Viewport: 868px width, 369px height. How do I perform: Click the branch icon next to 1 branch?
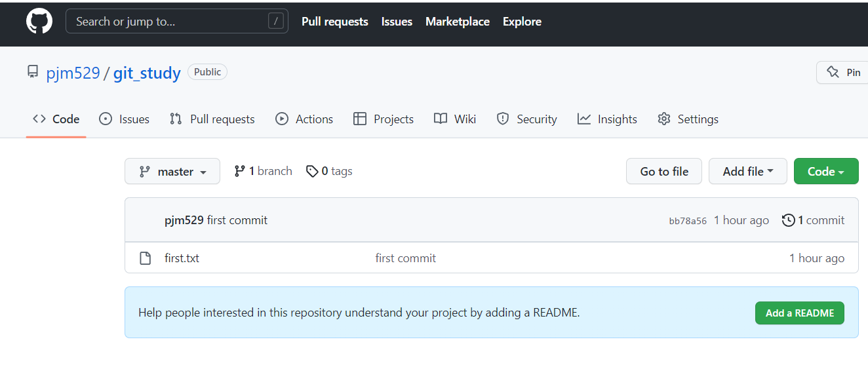coord(240,171)
